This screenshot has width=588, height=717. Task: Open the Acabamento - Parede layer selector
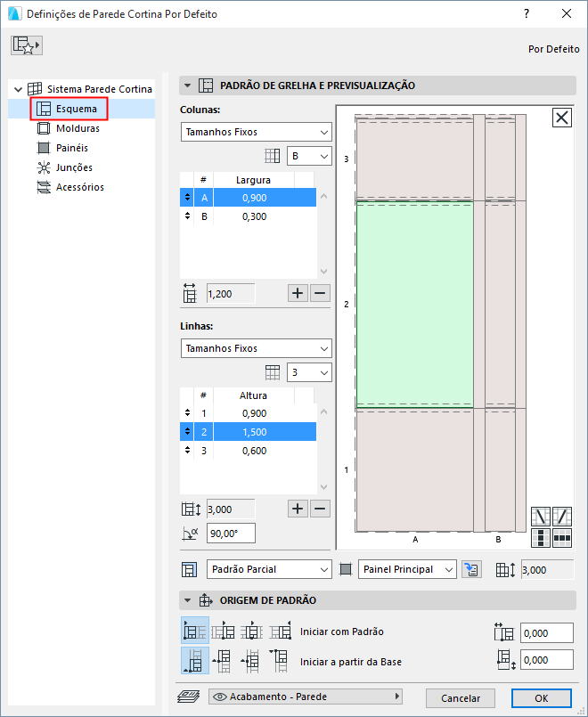[306, 697]
